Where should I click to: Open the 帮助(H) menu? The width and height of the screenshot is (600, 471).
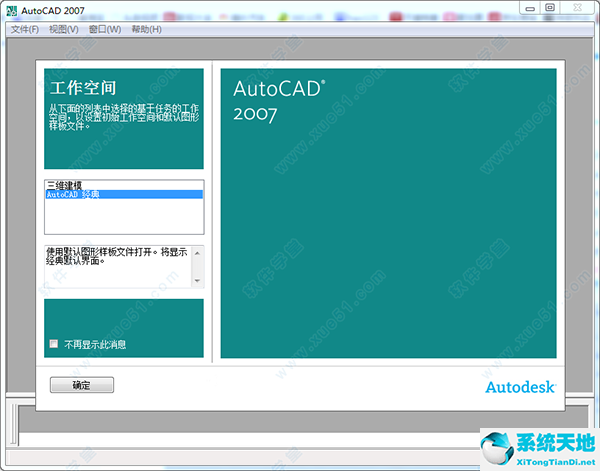click(146, 29)
